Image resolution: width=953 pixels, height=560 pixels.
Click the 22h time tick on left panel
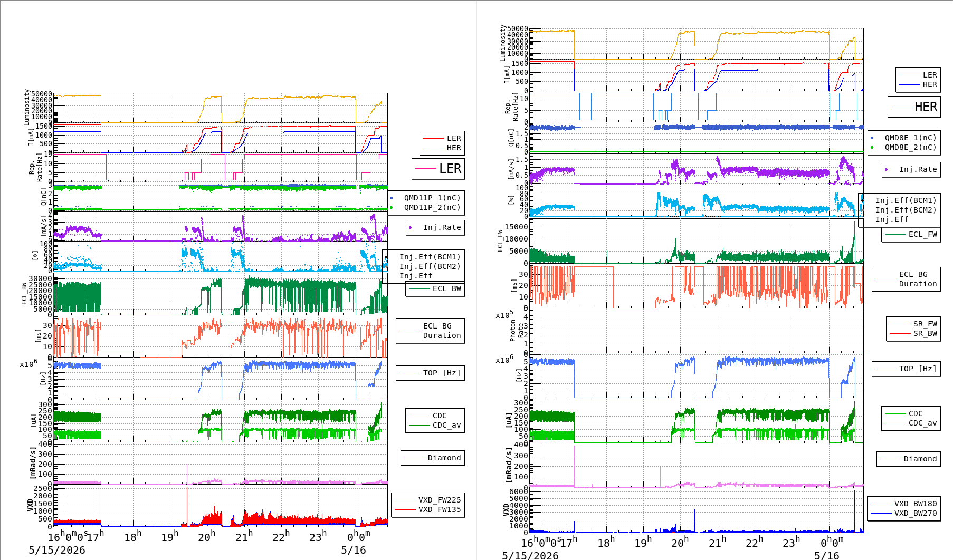tap(281, 537)
